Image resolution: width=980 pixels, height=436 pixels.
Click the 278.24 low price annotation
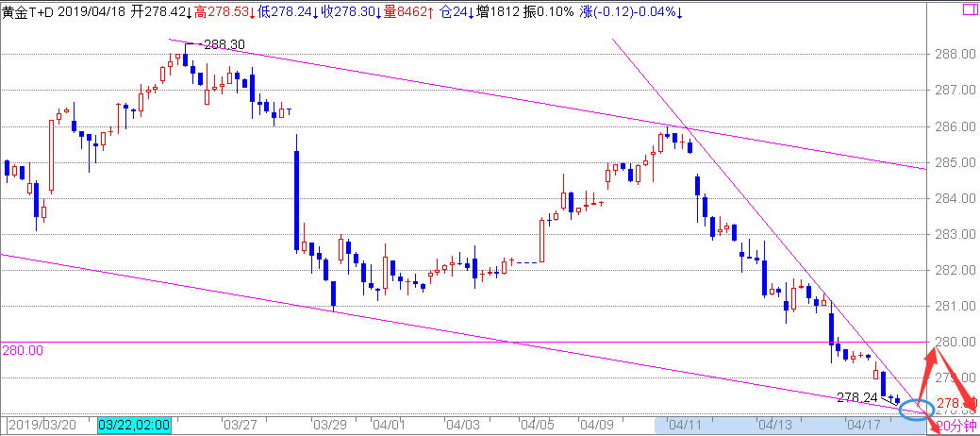coord(856,396)
